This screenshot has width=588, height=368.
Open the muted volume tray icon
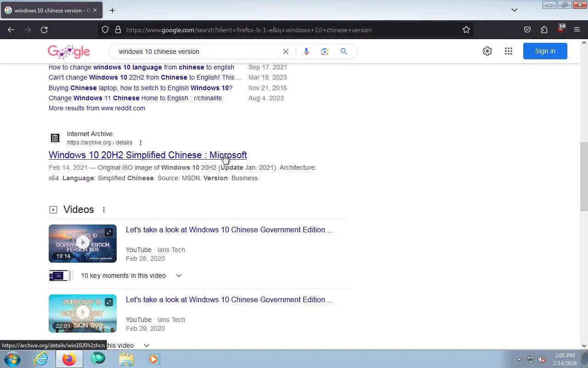click(542, 359)
